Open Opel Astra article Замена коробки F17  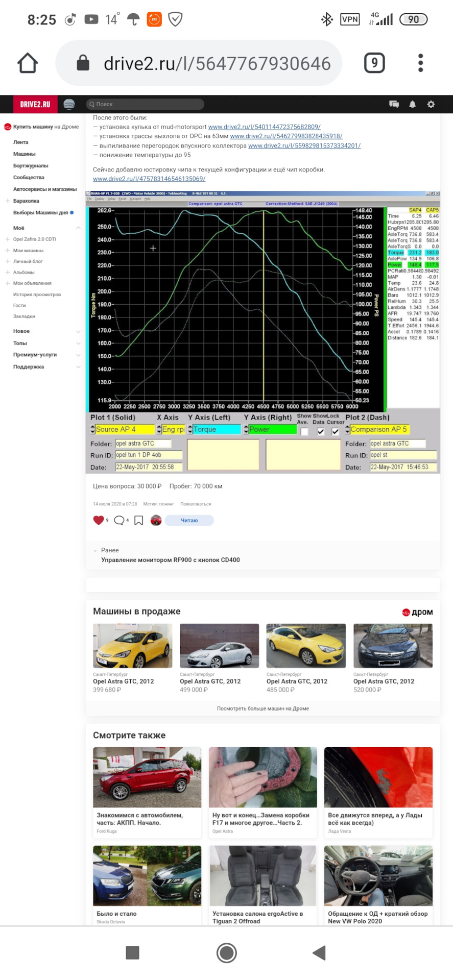263,792
